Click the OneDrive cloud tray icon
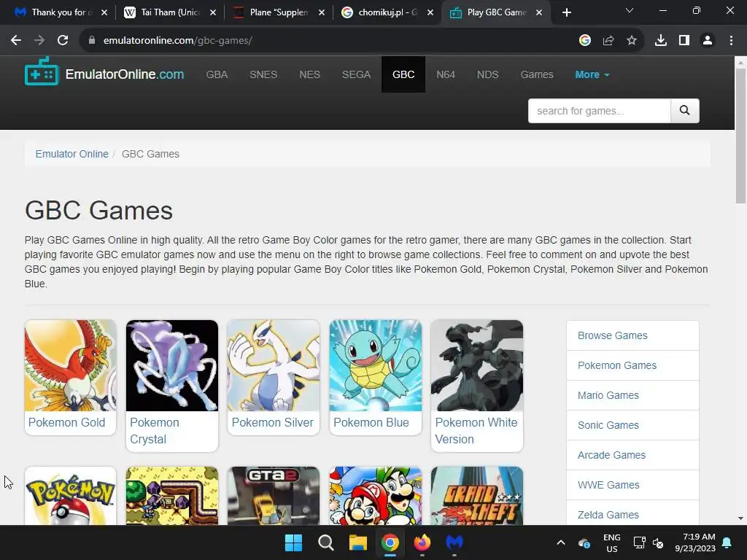Viewport: 747px width, 560px height. click(584, 542)
